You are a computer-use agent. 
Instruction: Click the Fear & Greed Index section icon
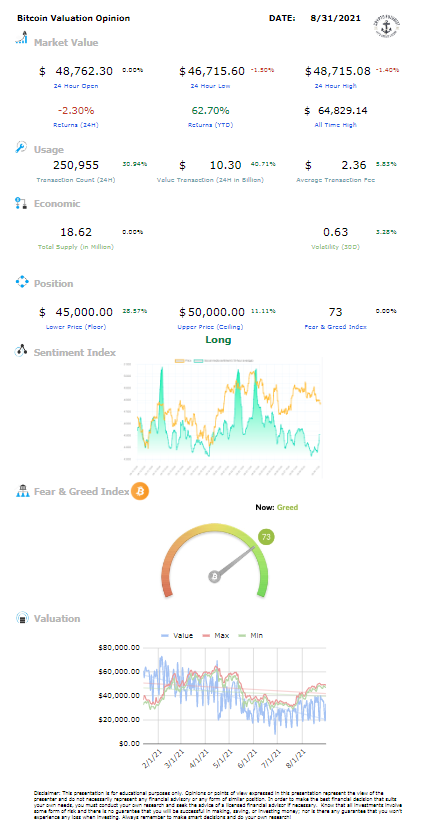point(21,491)
